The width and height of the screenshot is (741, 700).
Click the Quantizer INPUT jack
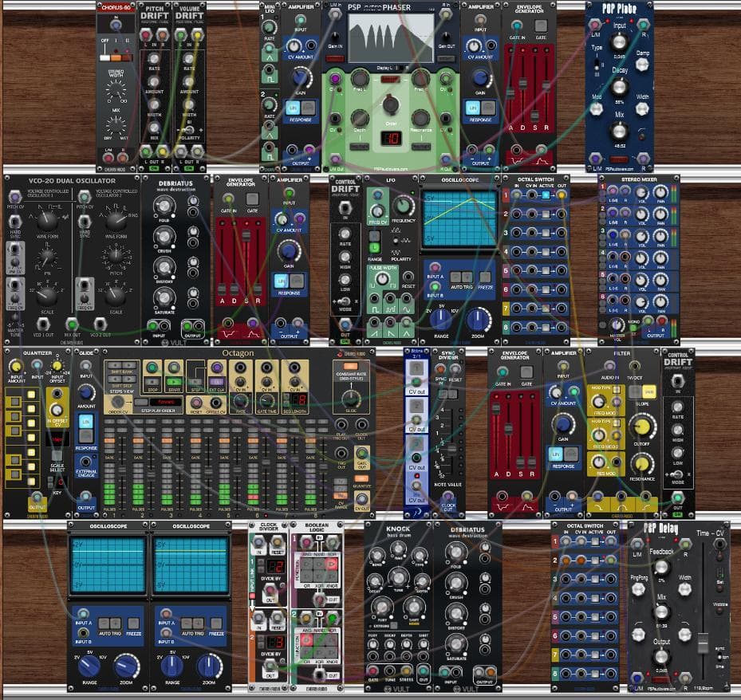point(37,365)
